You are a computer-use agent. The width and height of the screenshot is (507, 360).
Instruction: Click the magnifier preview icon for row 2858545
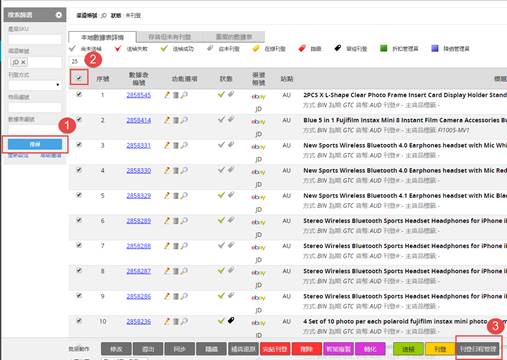[184, 95]
